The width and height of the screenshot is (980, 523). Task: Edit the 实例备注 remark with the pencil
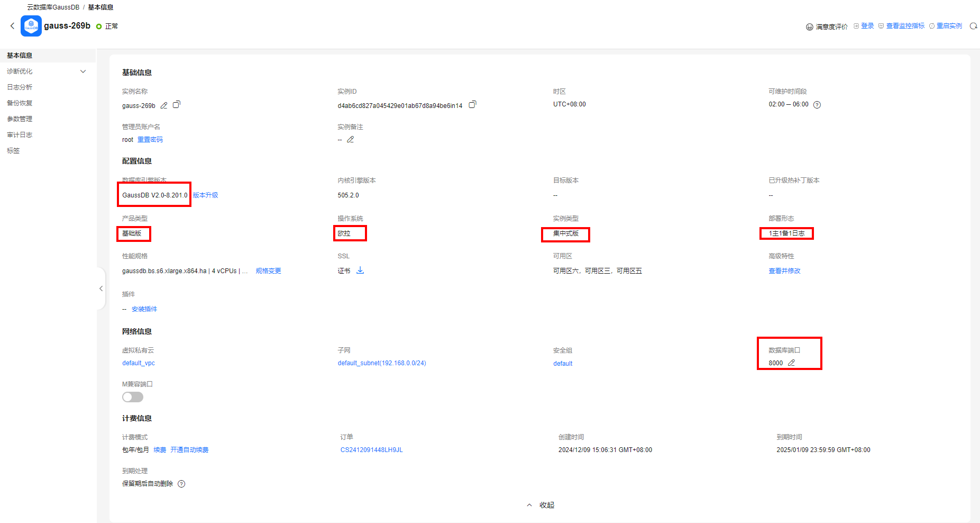click(350, 140)
